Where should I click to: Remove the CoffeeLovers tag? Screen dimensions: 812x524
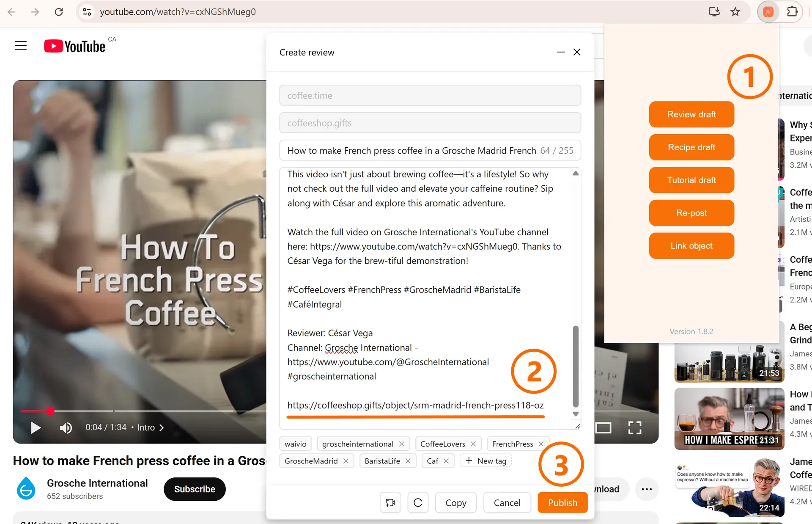coord(473,444)
